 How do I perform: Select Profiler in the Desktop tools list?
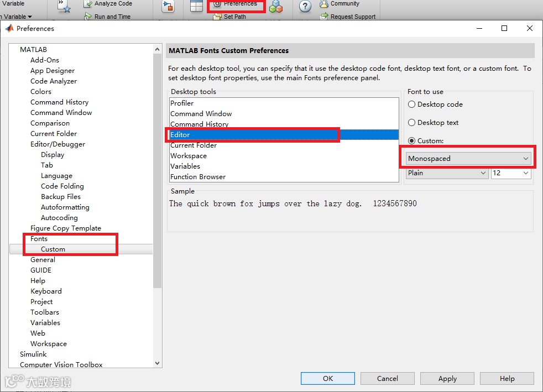[284, 103]
